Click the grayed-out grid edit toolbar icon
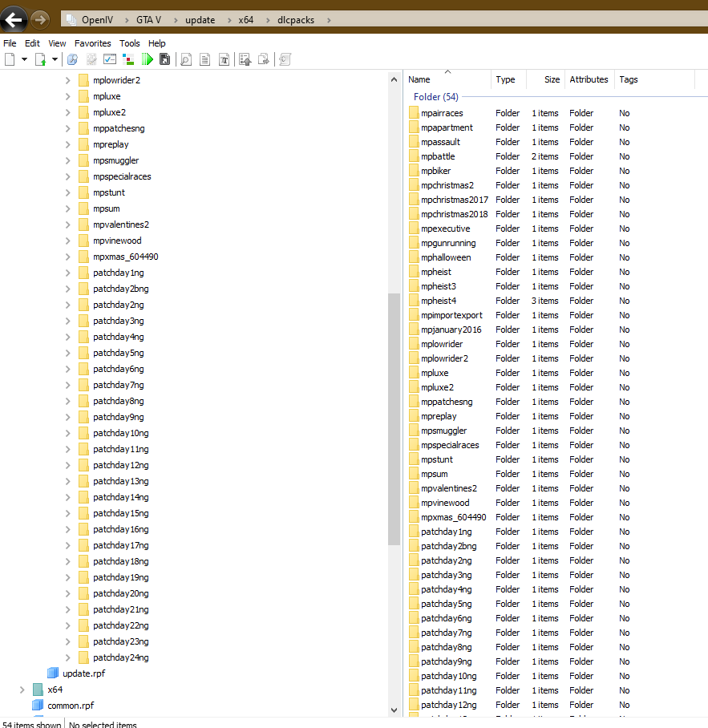 (x=91, y=59)
